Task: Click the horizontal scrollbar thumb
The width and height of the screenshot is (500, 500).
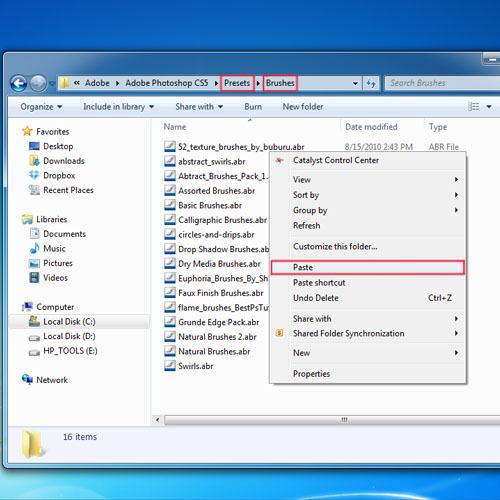Action: tap(333, 420)
